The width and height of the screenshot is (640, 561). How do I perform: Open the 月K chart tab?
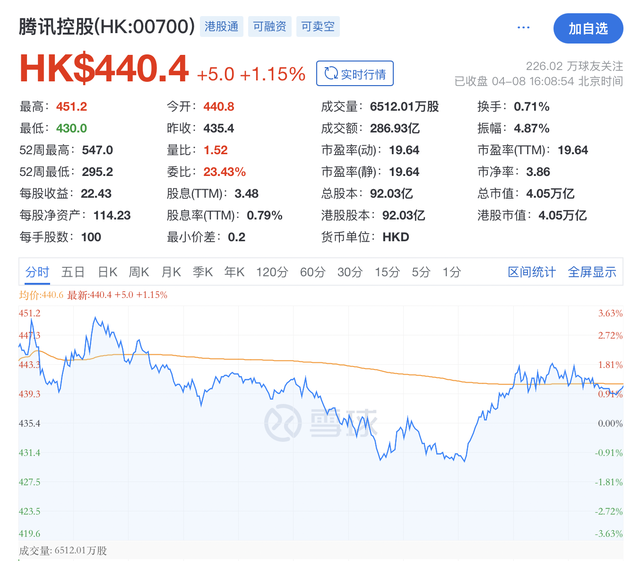point(171,272)
